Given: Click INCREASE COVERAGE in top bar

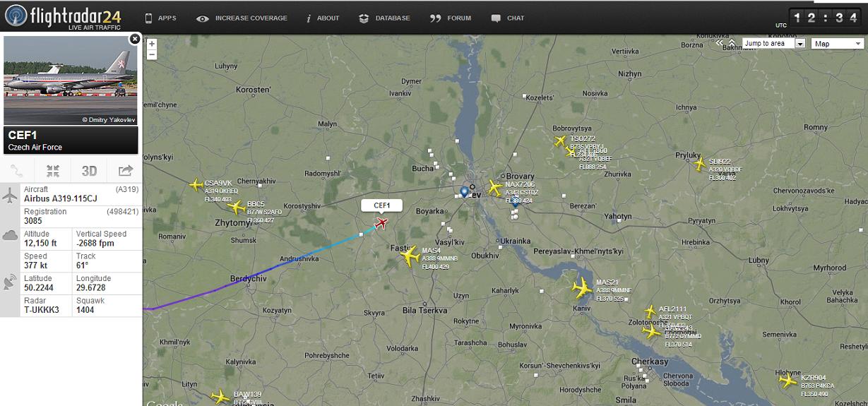Looking at the screenshot, I should coord(242,18).
